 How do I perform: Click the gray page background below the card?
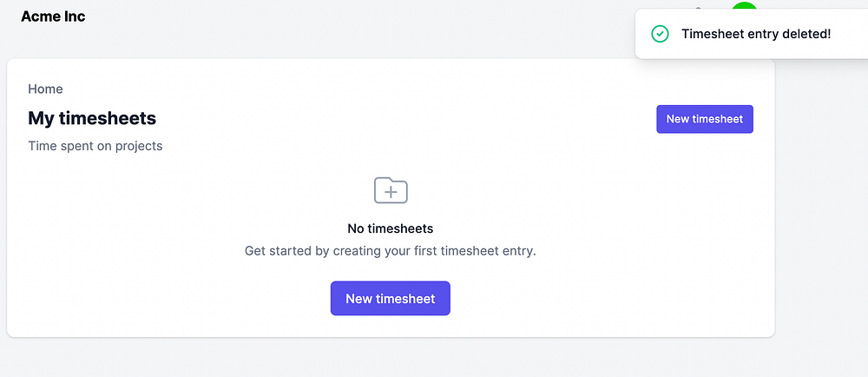391,358
